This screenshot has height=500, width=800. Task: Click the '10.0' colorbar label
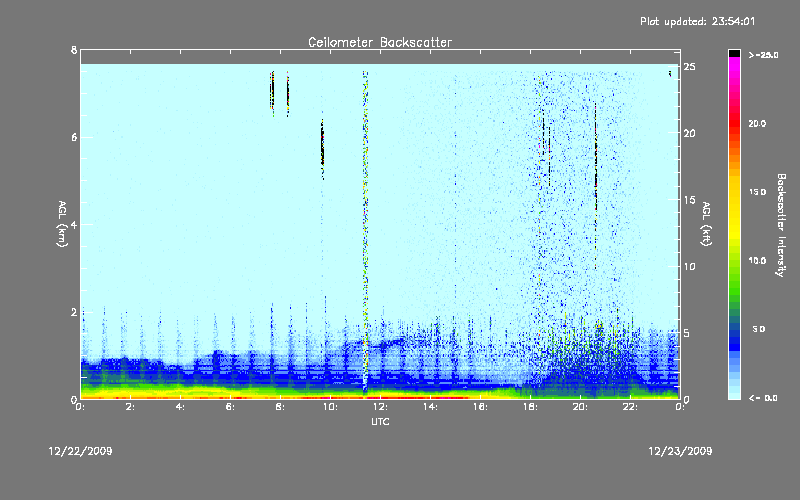(757, 261)
